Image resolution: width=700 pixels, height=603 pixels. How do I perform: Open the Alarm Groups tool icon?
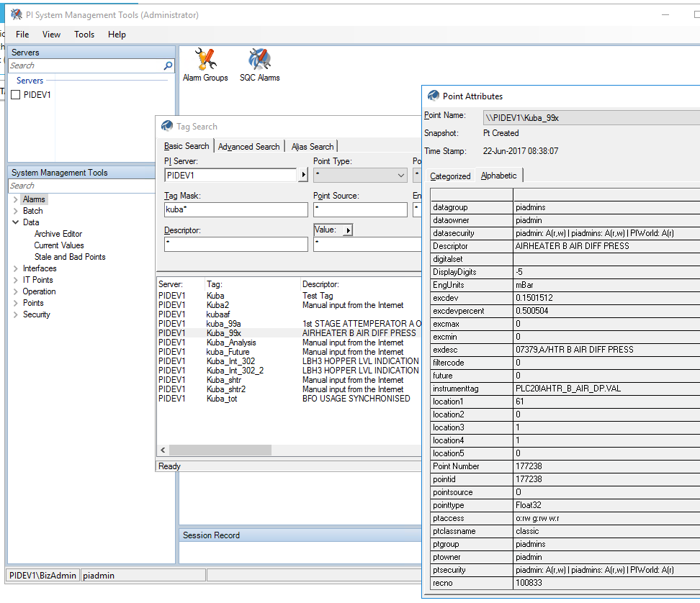click(x=205, y=65)
